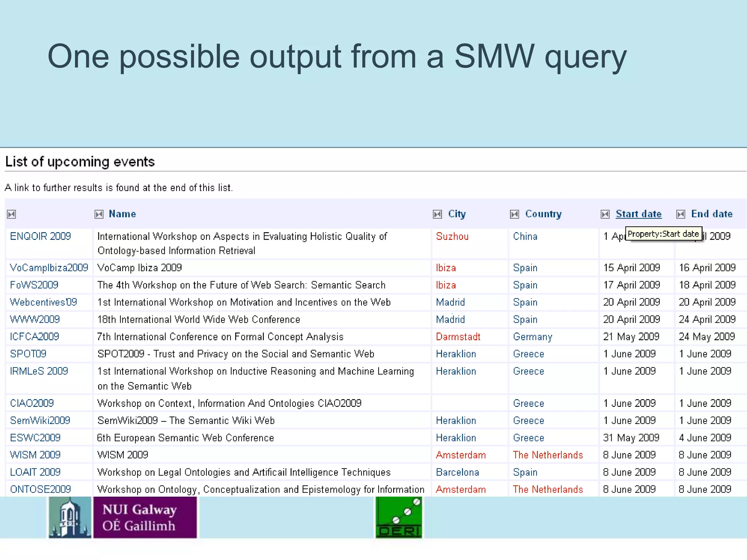Open the VoCampIbiza2009 event link
This screenshot has height=560, width=747.
coord(49,268)
